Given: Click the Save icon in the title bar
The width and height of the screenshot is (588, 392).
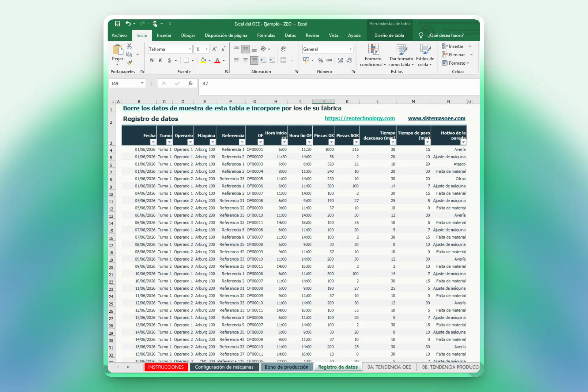Looking at the screenshot, I should tap(118, 24).
